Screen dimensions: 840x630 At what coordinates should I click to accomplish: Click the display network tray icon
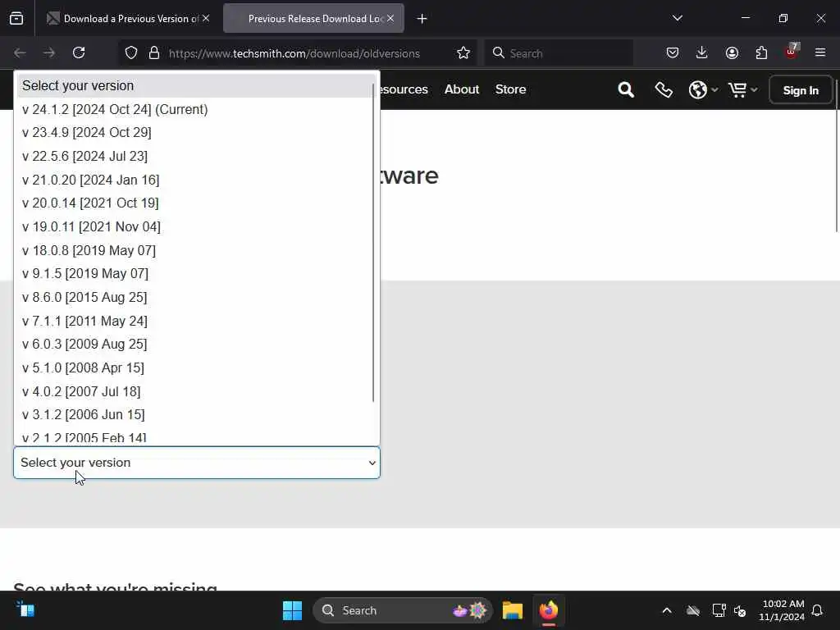[x=719, y=610]
